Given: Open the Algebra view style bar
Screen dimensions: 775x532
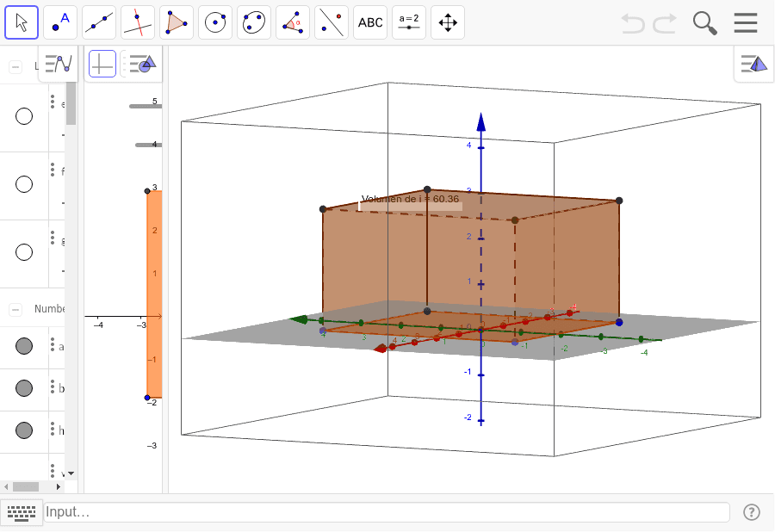Looking at the screenshot, I should click(x=59, y=64).
